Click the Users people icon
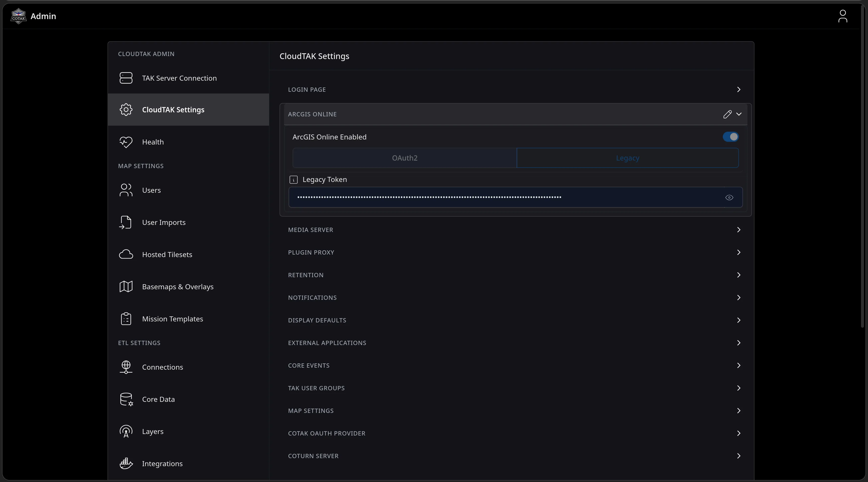Screen dimensions: 868x482 126,190
